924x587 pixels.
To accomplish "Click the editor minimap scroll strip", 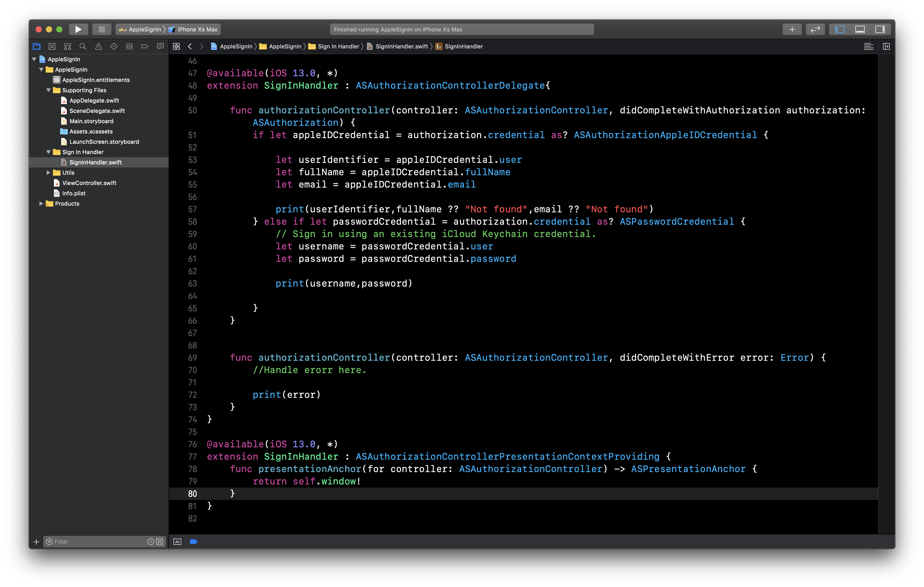I will pyautogui.click(x=886, y=294).
